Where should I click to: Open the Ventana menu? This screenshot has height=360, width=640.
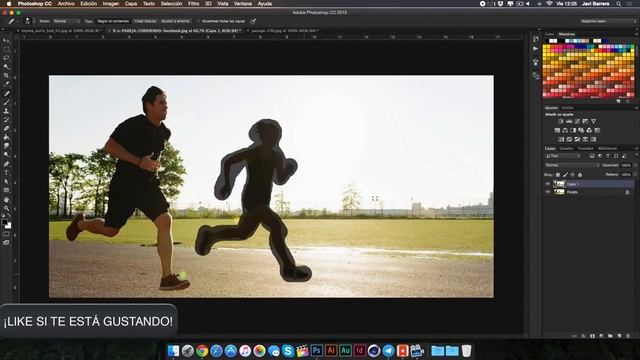(243, 4)
